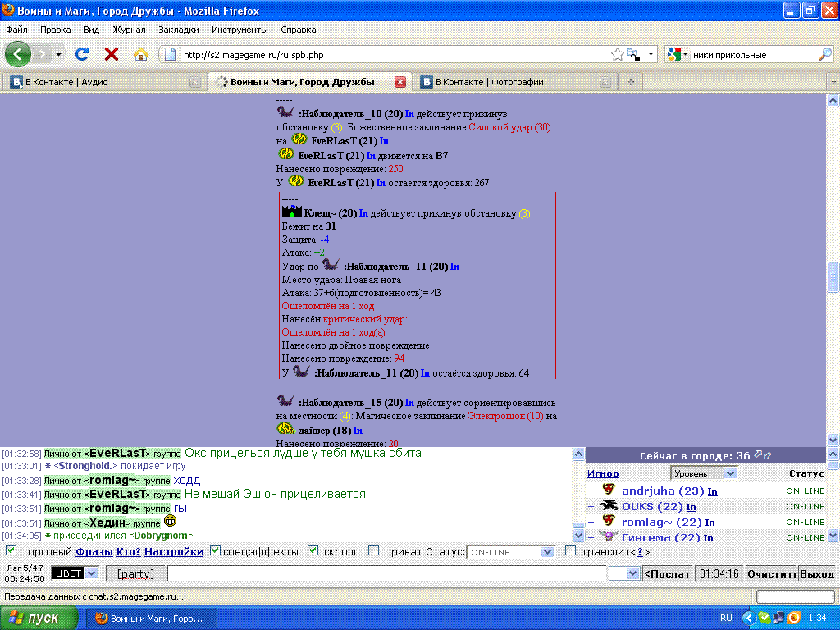Image resolution: width=840 pixels, height=630 pixels.
Task: Toggle the торговый checkbox
Action: pyautogui.click(x=11, y=551)
